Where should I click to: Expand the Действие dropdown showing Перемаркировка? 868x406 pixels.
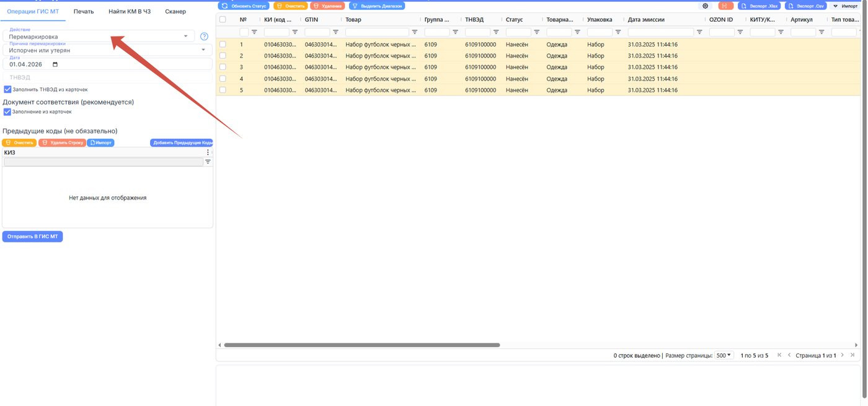point(99,36)
